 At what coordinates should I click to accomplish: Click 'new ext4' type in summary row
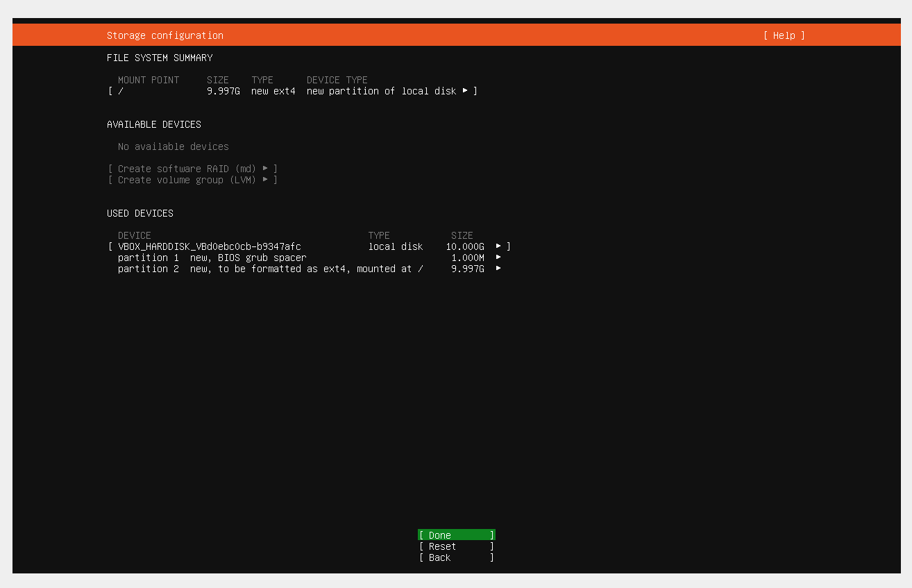coord(273,91)
